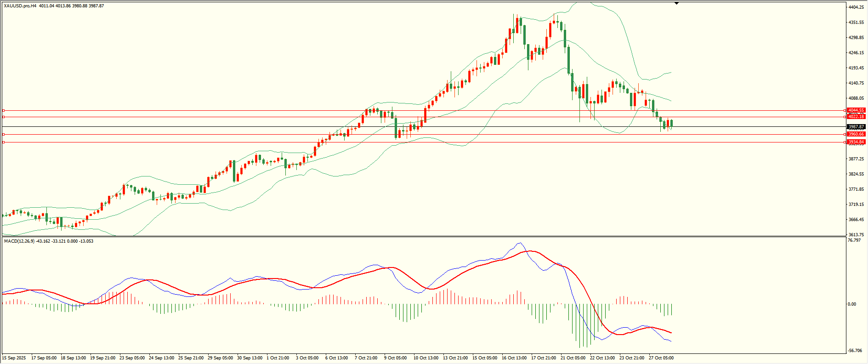Click the red 4022.18 price label
Screen dimensions: 868x364
[857, 117]
